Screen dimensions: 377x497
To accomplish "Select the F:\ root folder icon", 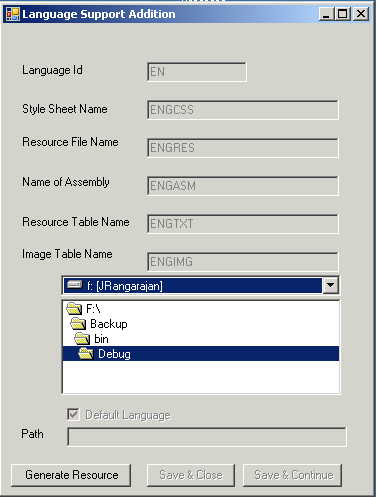I will coord(74,308).
